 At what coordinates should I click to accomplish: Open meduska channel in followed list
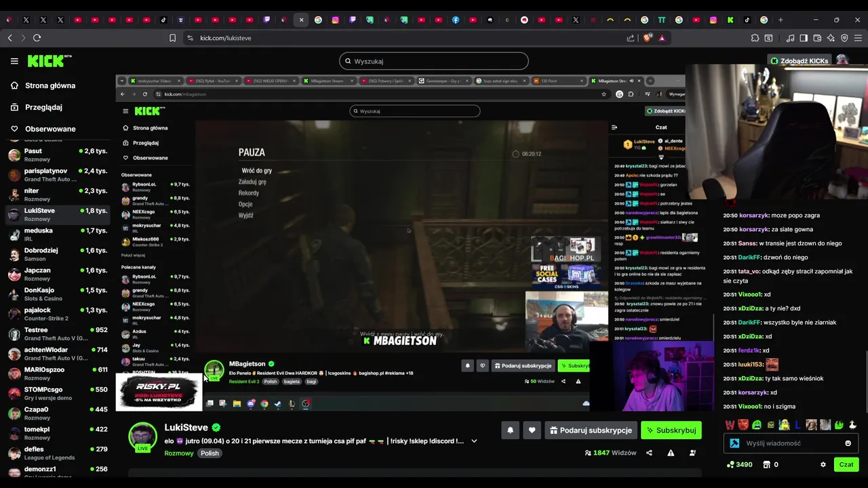click(58, 235)
